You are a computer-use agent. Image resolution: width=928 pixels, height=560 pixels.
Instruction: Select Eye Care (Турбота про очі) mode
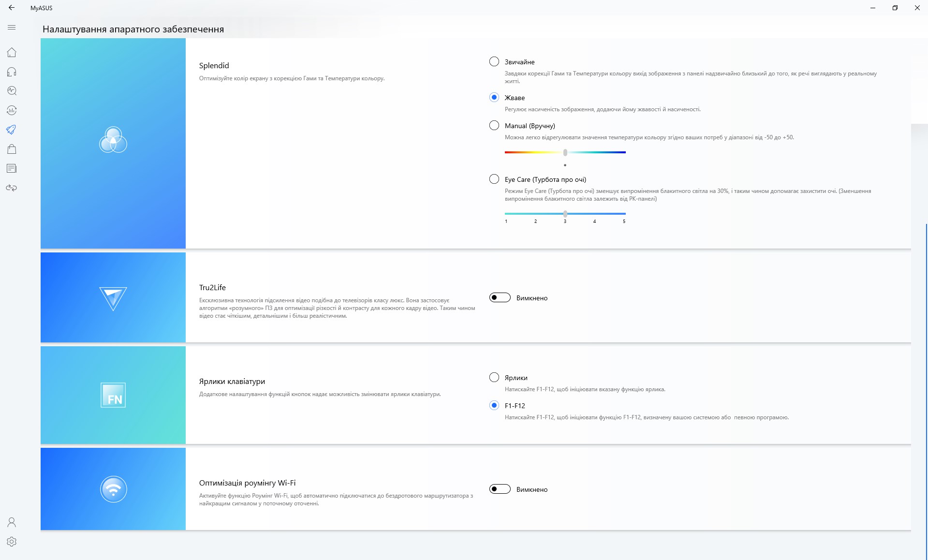pos(494,179)
